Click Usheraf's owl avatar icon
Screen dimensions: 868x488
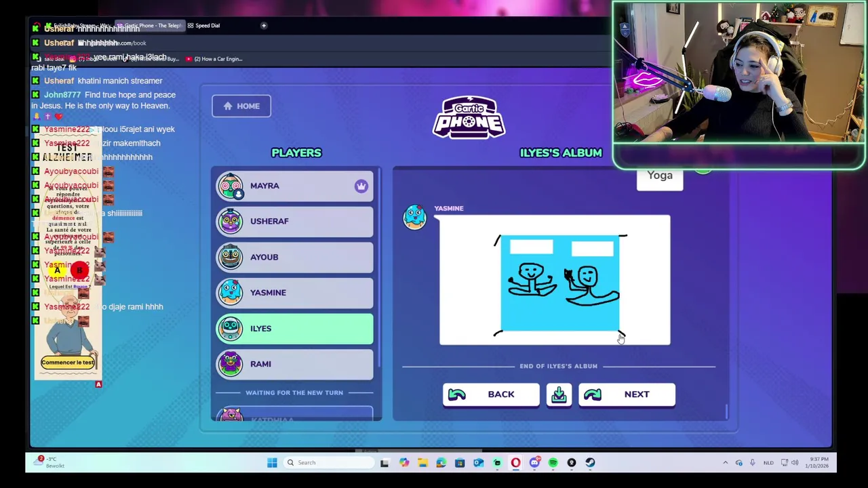(231, 221)
